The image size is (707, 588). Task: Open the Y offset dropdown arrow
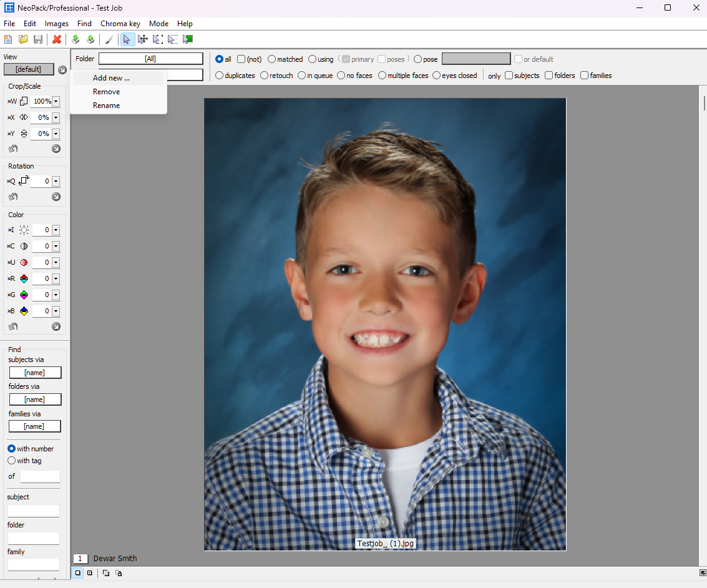point(56,134)
